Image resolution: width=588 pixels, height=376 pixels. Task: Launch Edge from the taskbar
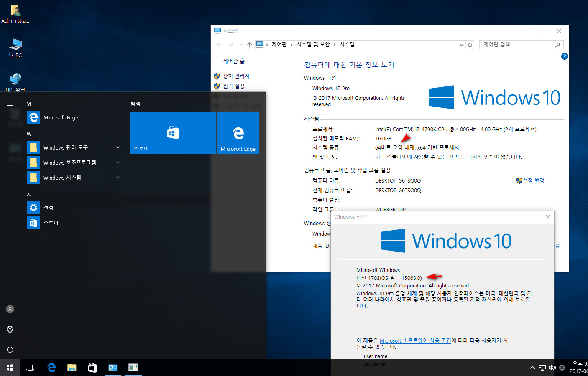[51, 368]
